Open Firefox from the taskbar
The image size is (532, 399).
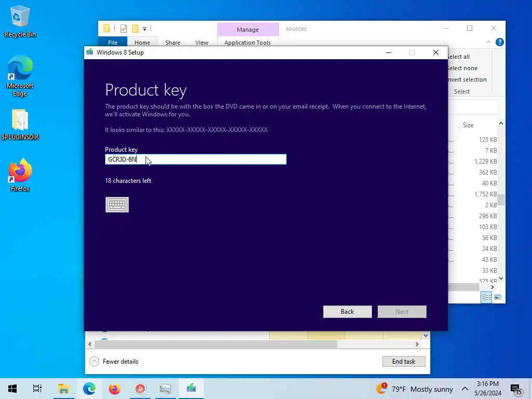(115, 389)
